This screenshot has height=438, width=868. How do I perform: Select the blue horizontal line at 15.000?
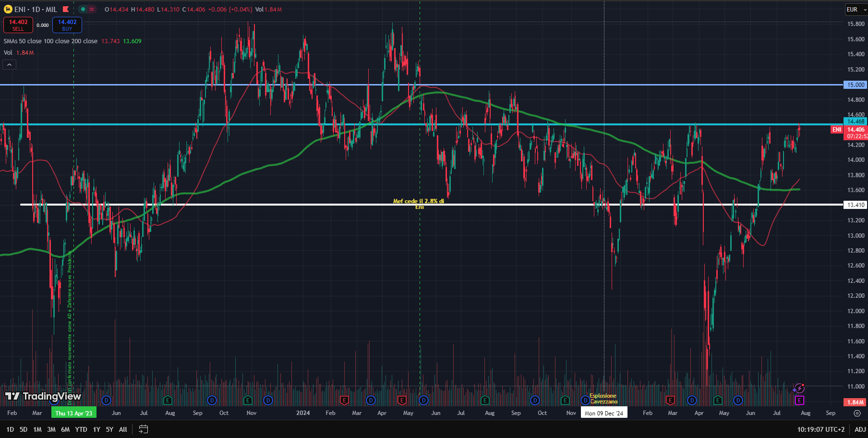[422, 85]
